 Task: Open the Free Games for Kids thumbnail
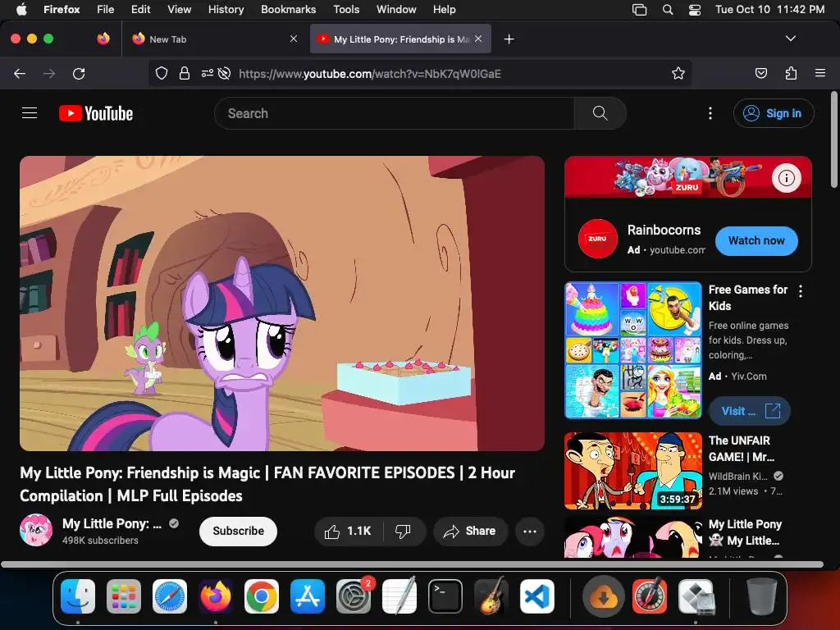click(633, 349)
